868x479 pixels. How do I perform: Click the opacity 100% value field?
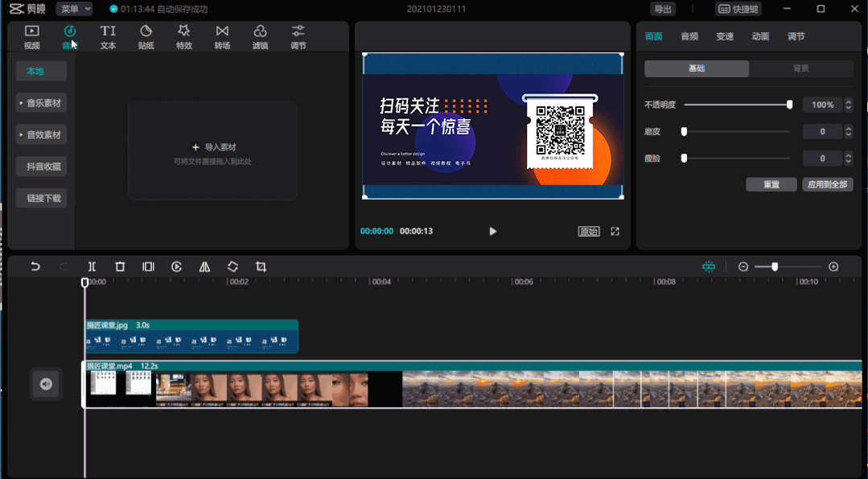(x=823, y=105)
